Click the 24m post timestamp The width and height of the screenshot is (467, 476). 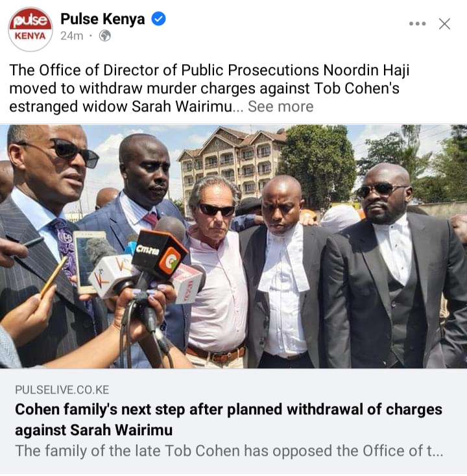71,36
